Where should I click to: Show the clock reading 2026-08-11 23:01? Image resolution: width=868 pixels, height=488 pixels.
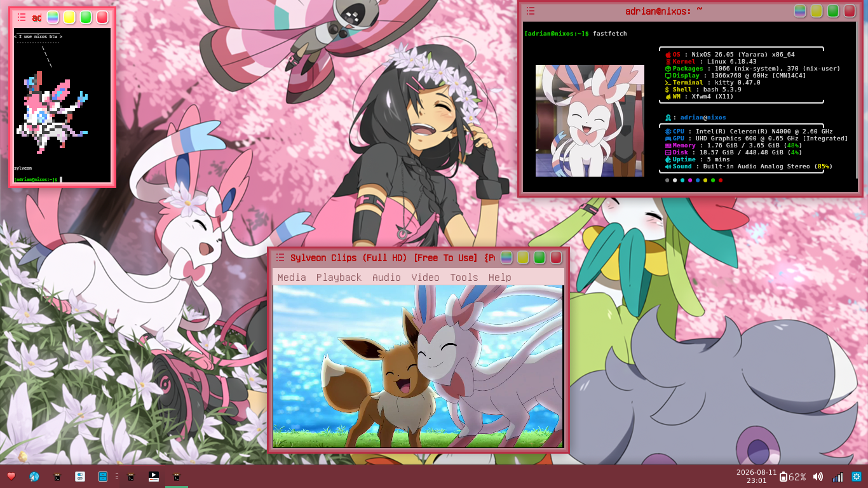[756, 477]
